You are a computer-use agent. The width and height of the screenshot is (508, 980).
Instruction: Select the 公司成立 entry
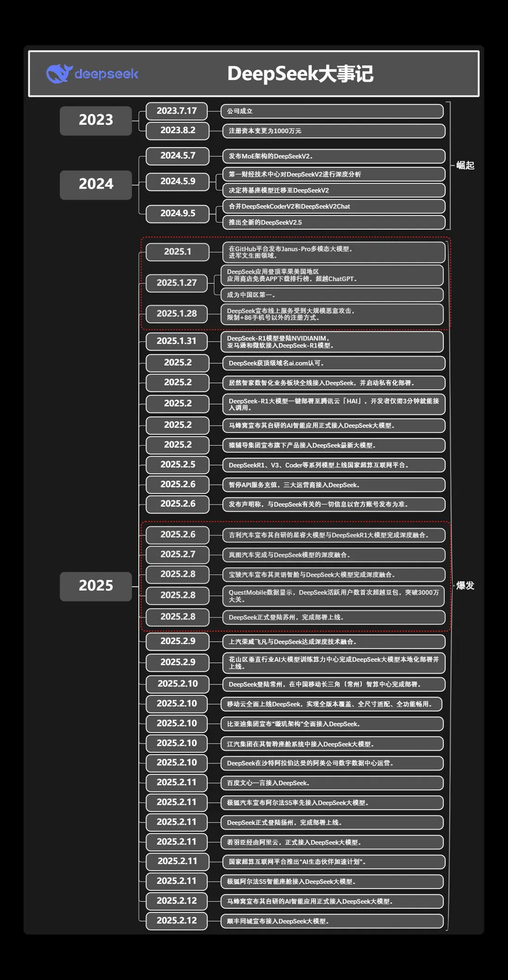332,111
